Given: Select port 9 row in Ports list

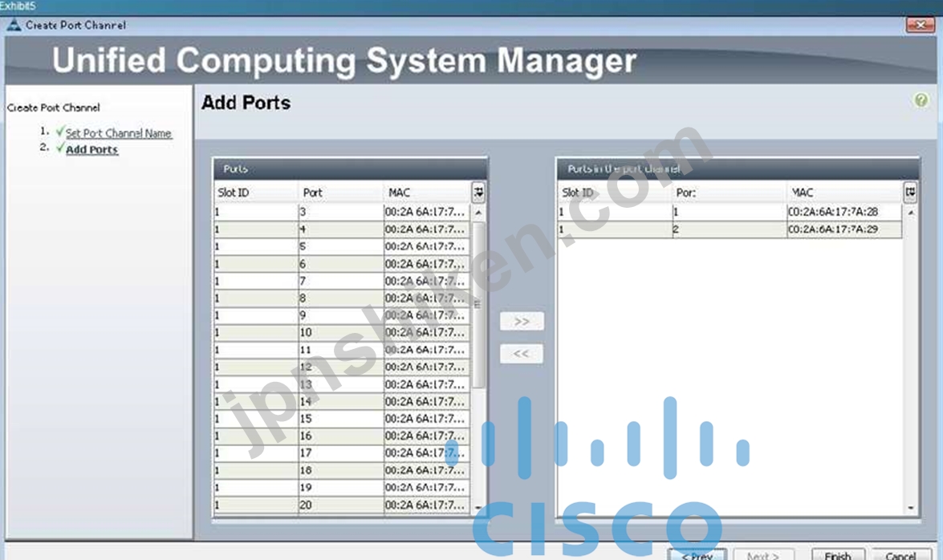Looking at the screenshot, I should (342, 315).
